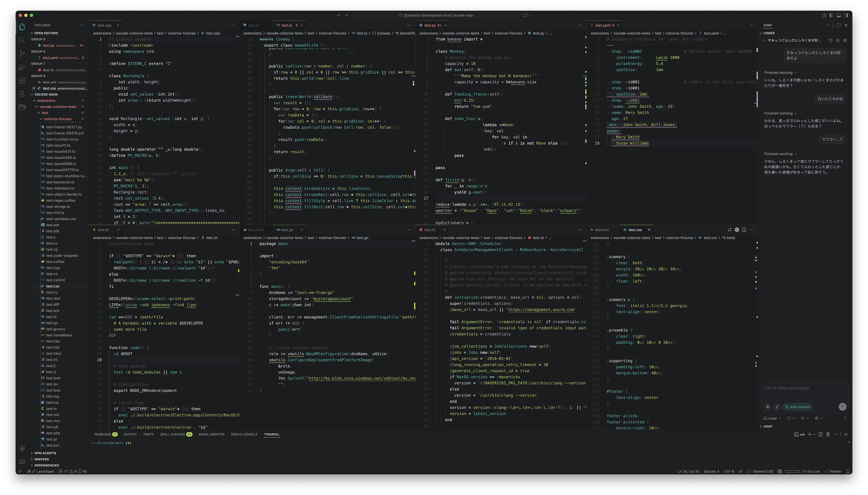Click the Search icon in activity bar
The height and width of the screenshot is (495, 868).
click(x=22, y=40)
